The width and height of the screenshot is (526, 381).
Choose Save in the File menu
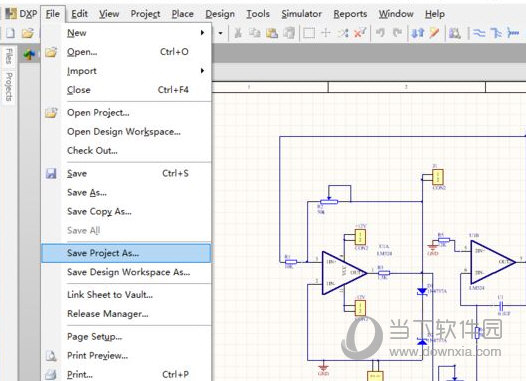pos(126,173)
